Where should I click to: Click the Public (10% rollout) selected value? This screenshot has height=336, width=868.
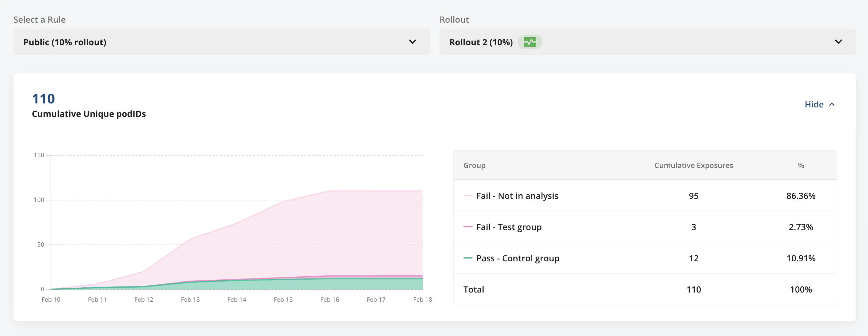65,42
